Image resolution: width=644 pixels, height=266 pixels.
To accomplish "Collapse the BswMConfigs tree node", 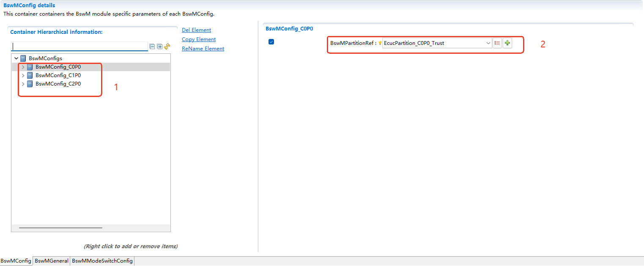I will [16, 58].
